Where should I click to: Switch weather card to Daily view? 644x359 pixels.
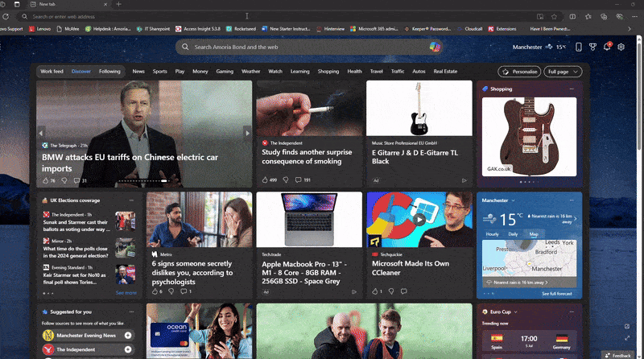(513, 234)
